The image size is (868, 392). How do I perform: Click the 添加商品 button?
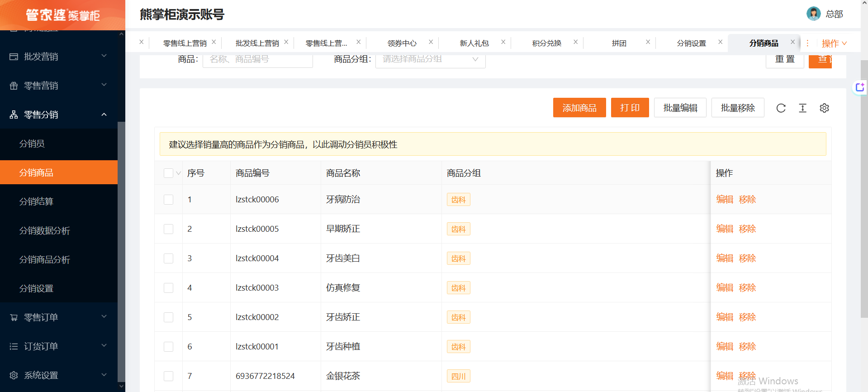coord(579,108)
